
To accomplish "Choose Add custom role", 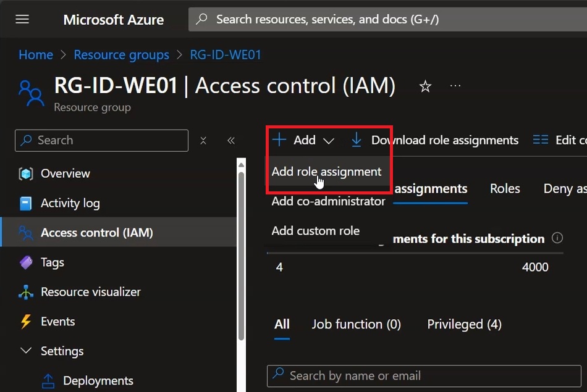I will click(x=316, y=231).
